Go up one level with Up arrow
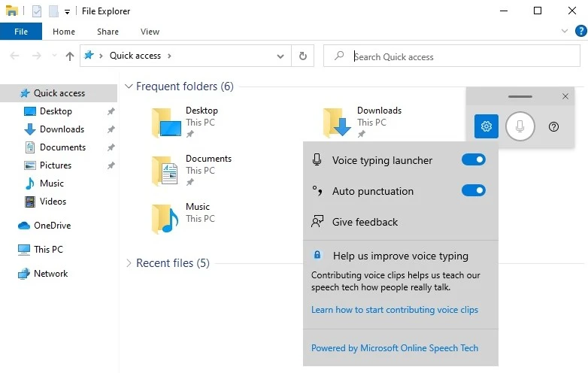The width and height of the screenshot is (588, 373). click(x=70, y=56)
